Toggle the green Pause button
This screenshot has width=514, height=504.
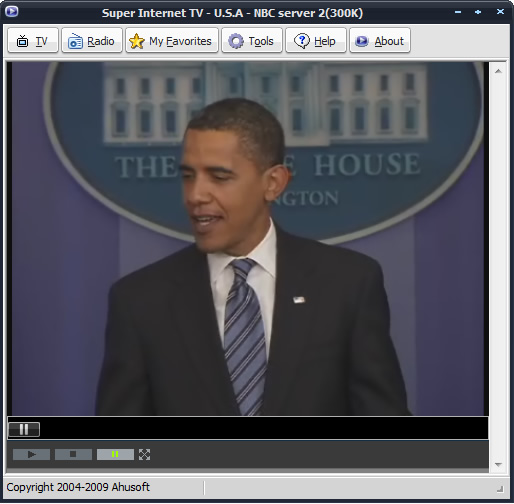coord(115,454)
